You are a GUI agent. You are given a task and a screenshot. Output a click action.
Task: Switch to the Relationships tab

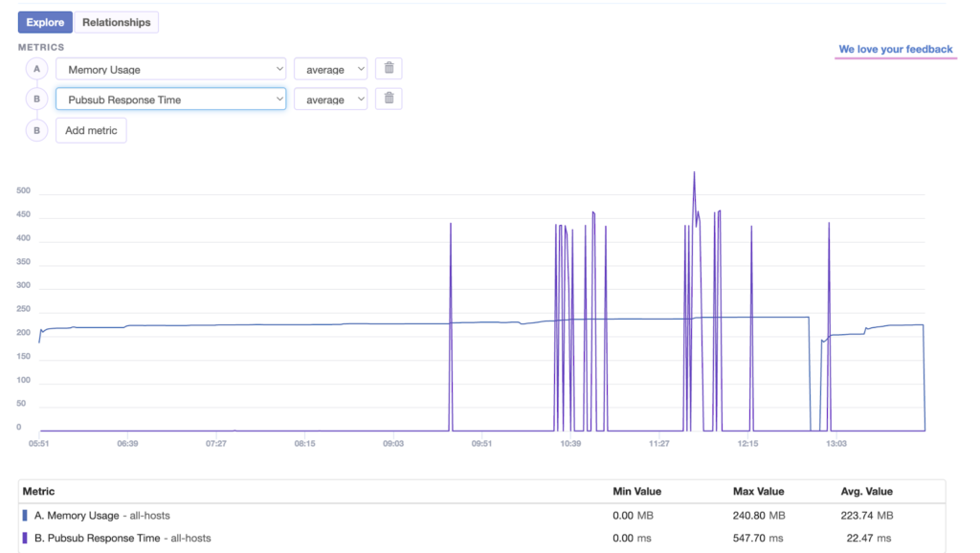click(116, 22)
